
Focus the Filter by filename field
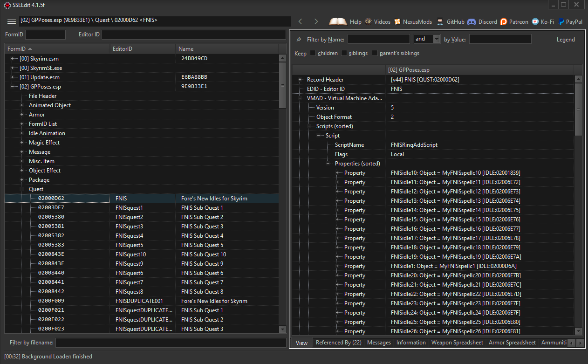[171, 343]
